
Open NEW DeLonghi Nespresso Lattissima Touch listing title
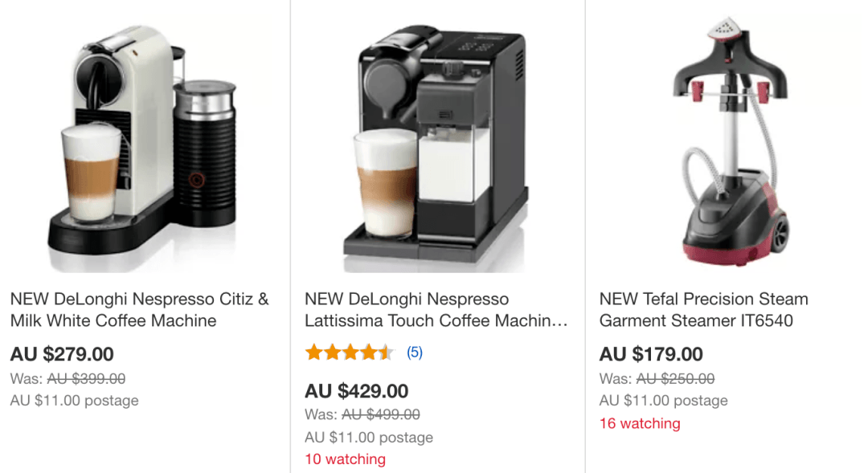pos(436,310)
